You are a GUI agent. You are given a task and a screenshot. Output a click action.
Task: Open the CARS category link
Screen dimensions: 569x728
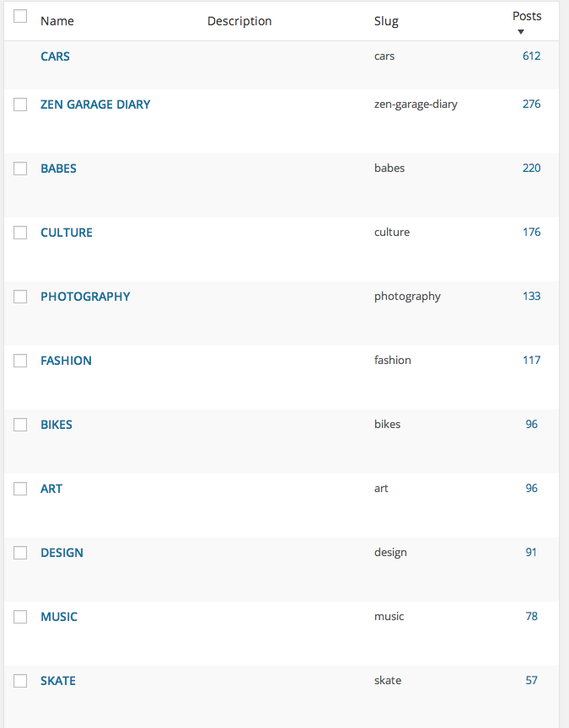click(x=55, y=56)
